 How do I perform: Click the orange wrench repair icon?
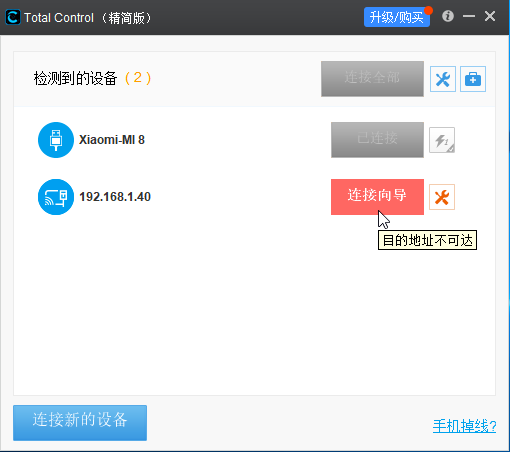tap(442, 197)
